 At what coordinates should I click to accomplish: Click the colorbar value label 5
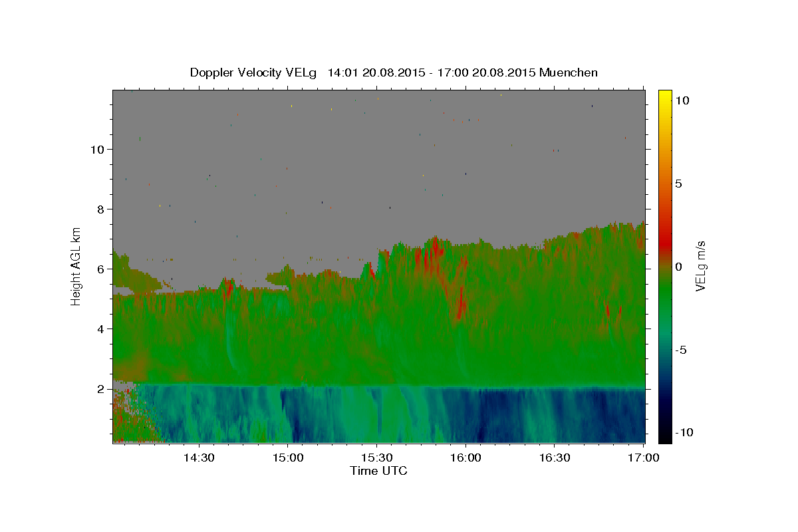click(678, 184)
